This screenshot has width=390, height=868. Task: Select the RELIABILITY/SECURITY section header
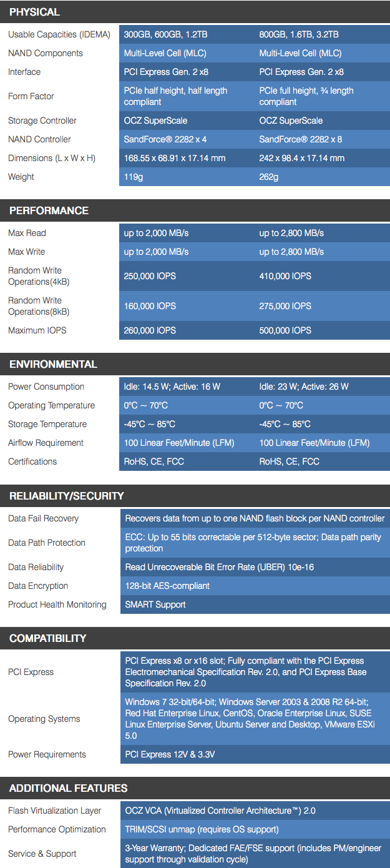click(67, 496)
